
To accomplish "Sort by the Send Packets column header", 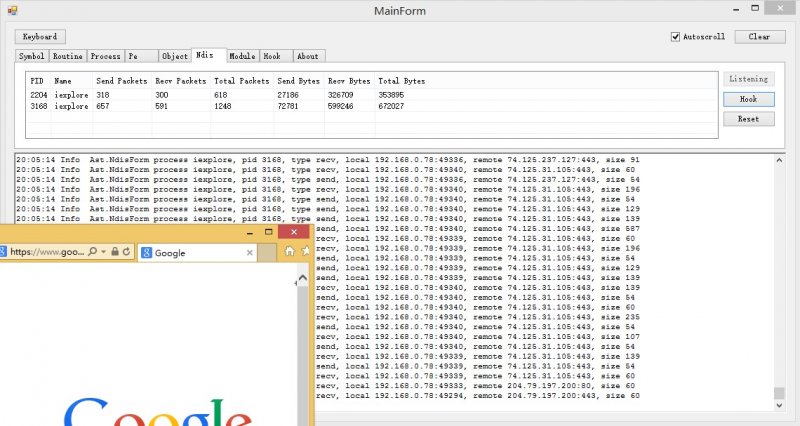I will pos(122,81).
